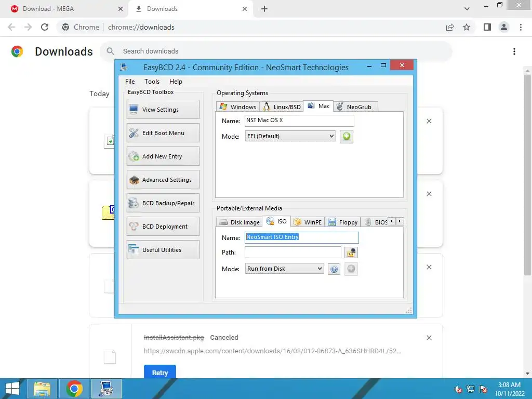532x399 pixels.
Task: Open Add New Entry section
Action: coord(163,156)
